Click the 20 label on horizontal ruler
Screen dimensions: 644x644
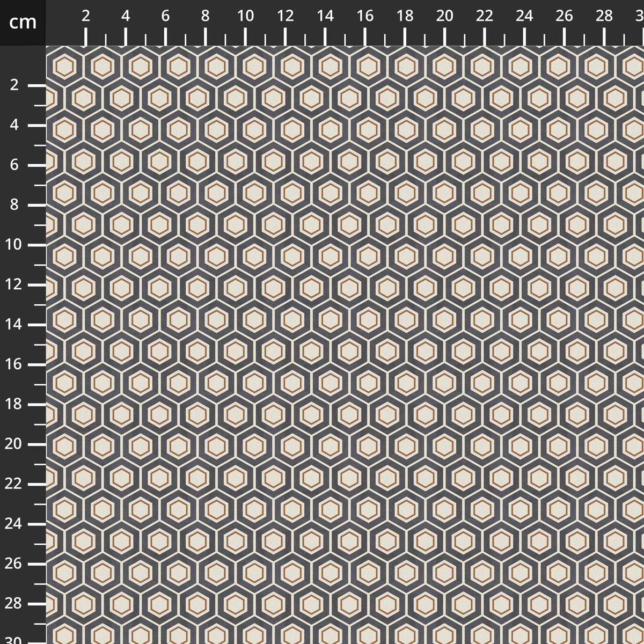444,16
